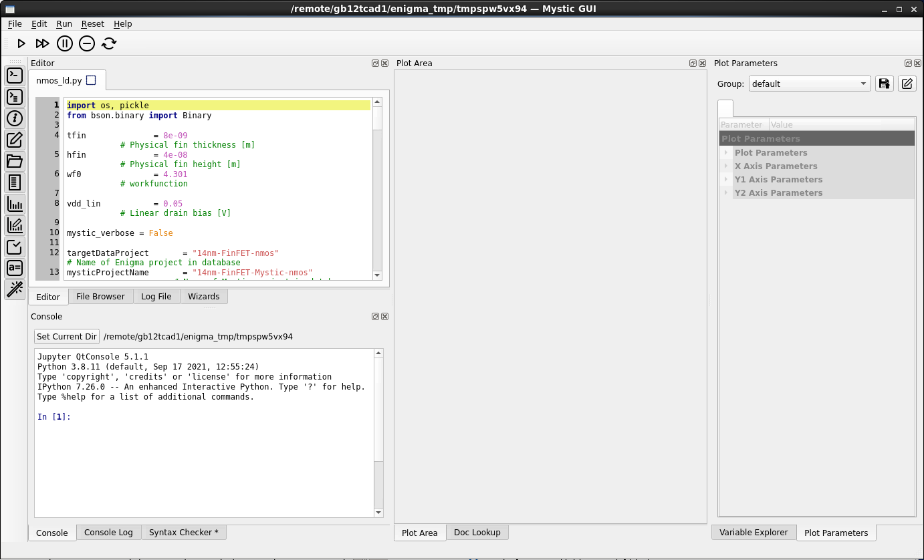
Task: Expand X Axis Parameters tree node
Action: [x=725, y=166]
